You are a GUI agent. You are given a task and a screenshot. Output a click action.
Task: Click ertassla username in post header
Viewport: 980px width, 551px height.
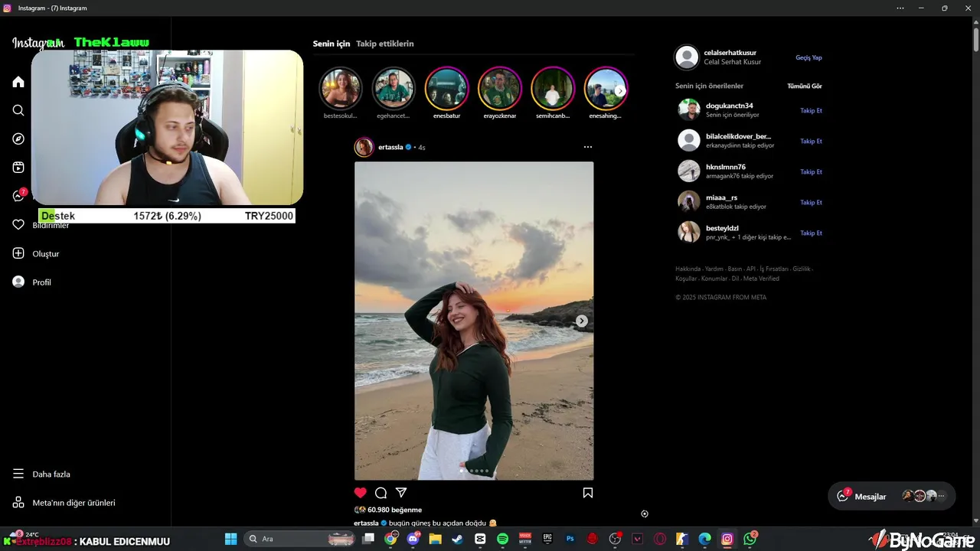(x=390, y=147)
